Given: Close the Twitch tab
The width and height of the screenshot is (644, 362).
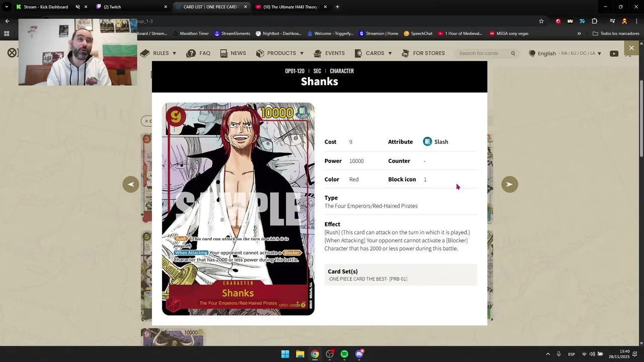Looking at the screenshot, I should [166, 7].
